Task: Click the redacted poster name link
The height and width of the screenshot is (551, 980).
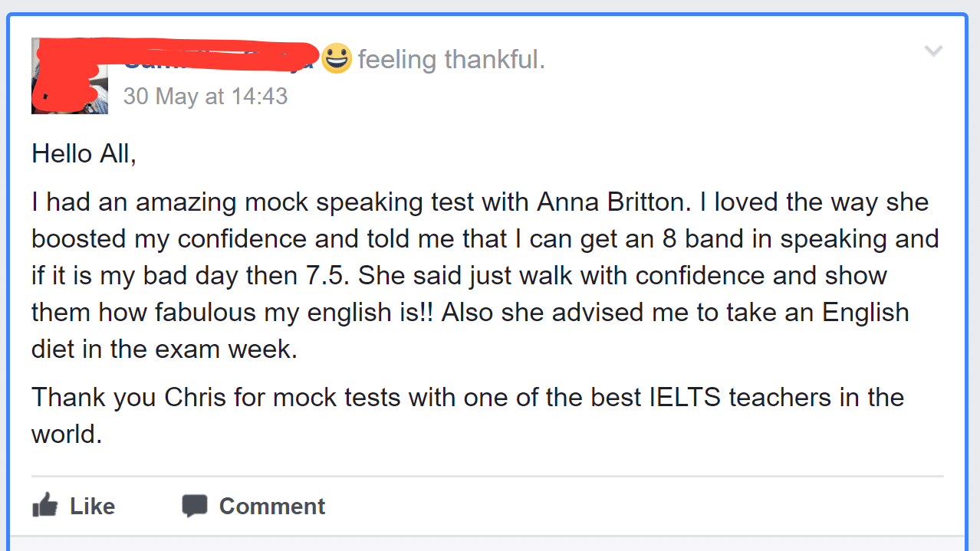Action: point(219,57)
